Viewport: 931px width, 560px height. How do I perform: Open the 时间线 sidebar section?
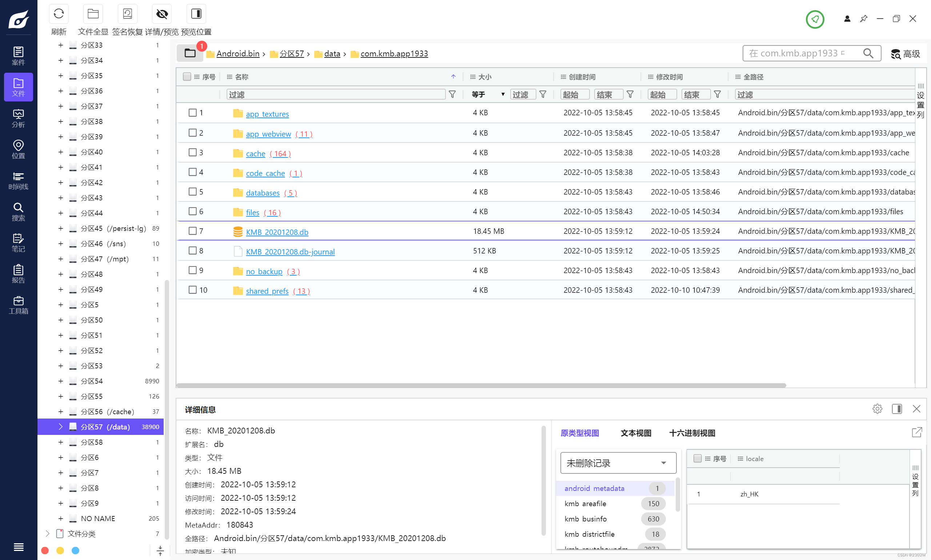pos(19,180)
